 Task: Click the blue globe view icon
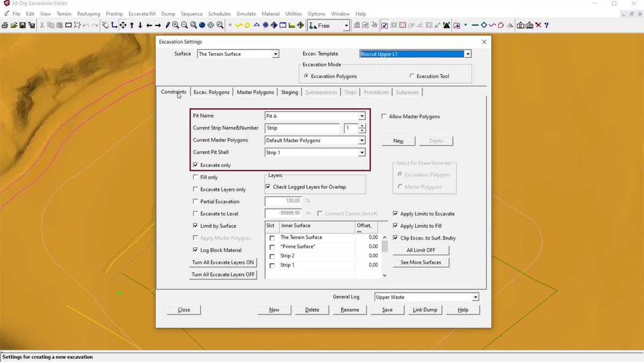coord(202,25)
